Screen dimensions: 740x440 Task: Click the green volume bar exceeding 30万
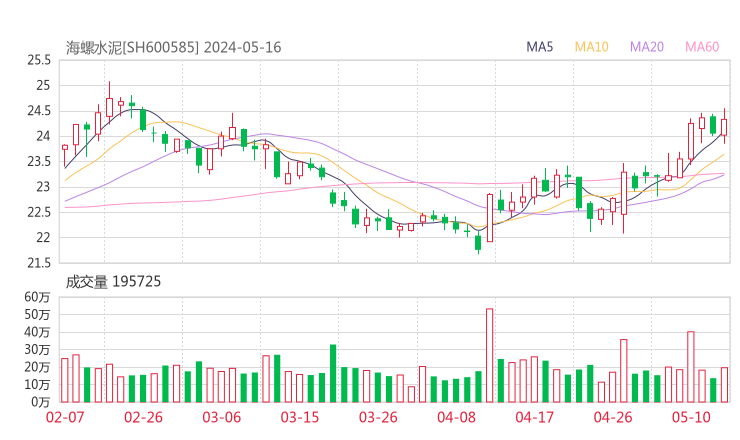point(333,373)
